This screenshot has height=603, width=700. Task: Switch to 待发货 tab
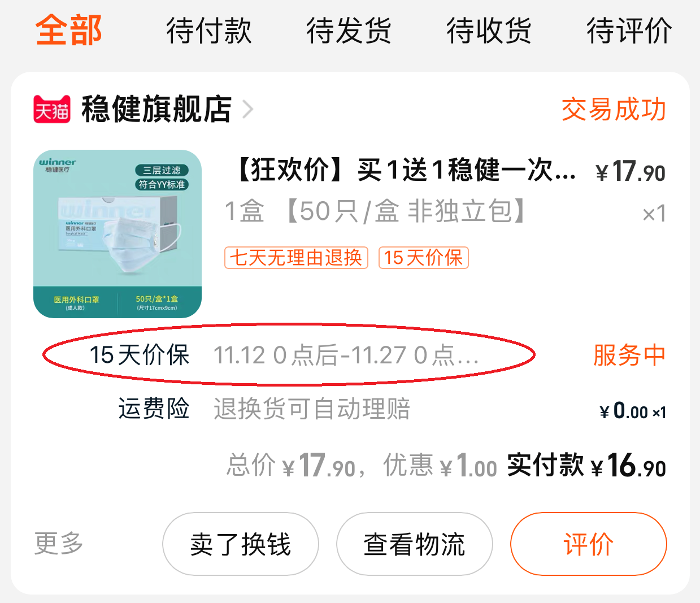click(349, 31)
